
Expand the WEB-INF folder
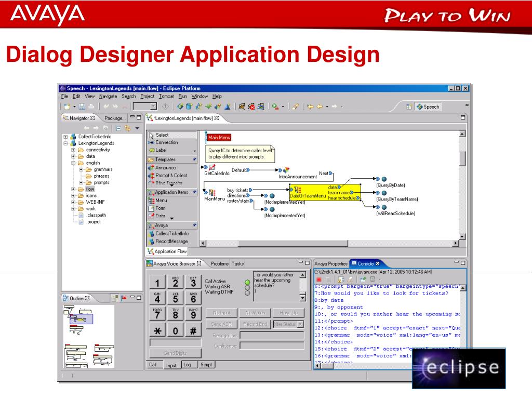click(73, 202)
